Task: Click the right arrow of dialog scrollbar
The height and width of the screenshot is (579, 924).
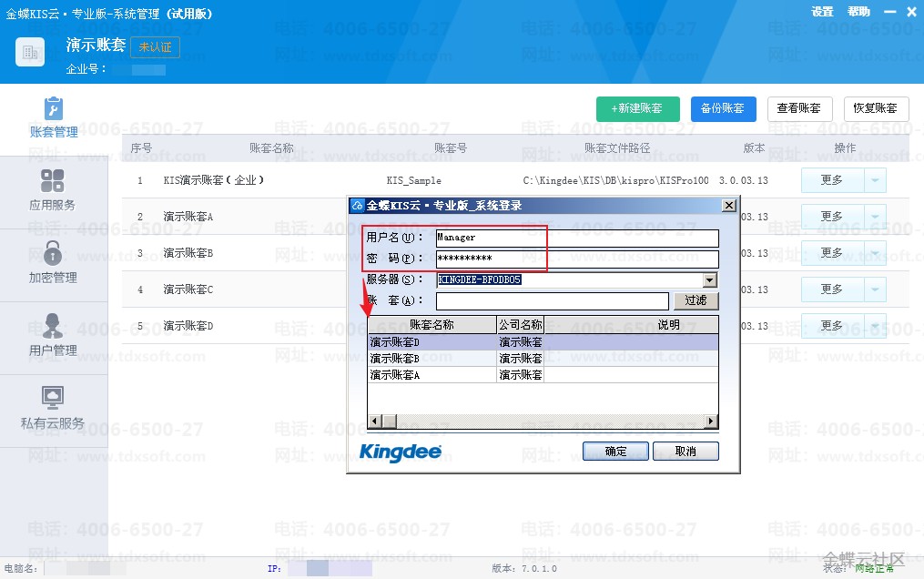Action: click(x=711, y=422)
